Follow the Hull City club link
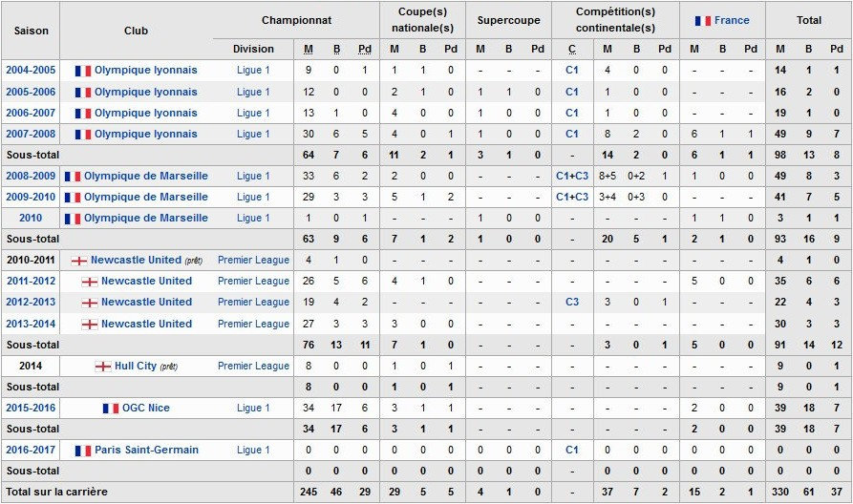853x504 pixels. pyautogui.click(x=135, y=366)
